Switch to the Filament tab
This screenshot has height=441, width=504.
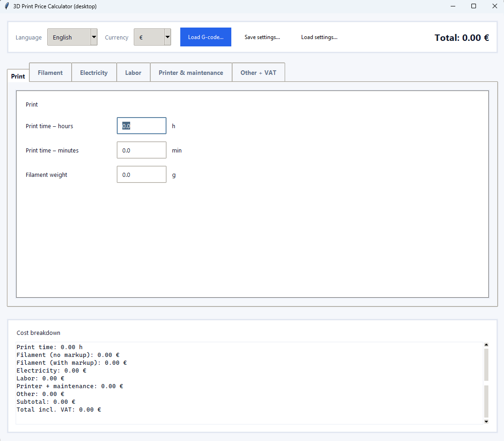pos(50,73)
